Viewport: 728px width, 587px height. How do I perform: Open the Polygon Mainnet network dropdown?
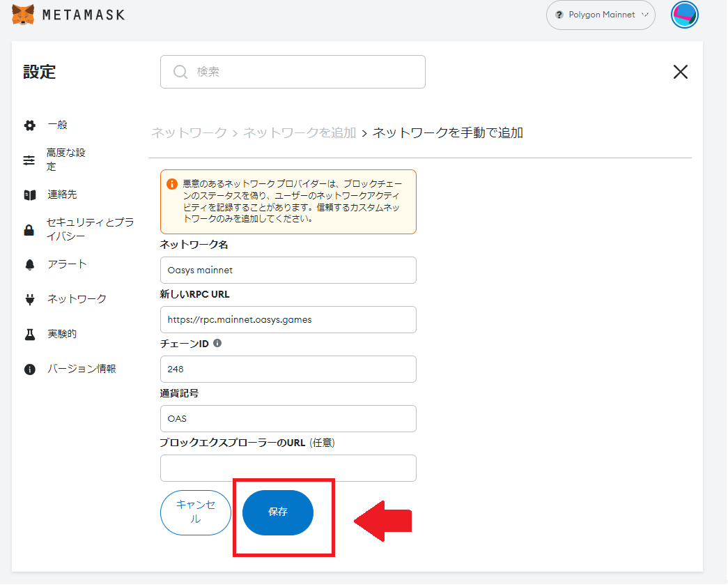[x=601, y=15]
